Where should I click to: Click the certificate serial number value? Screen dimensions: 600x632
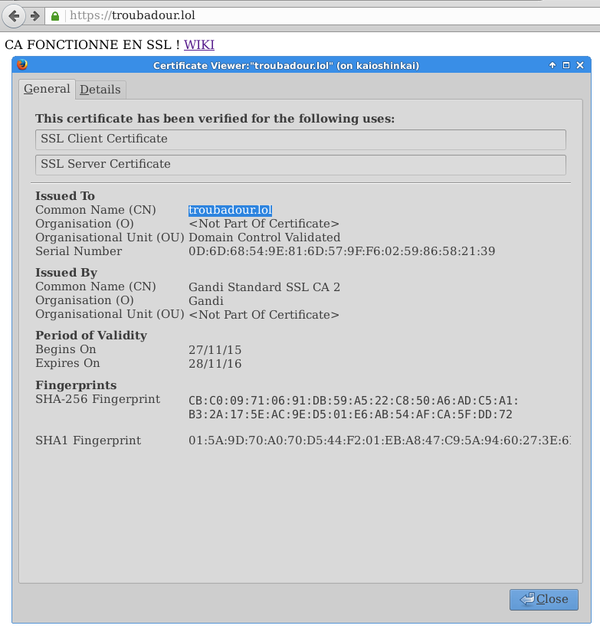point(341,251)
